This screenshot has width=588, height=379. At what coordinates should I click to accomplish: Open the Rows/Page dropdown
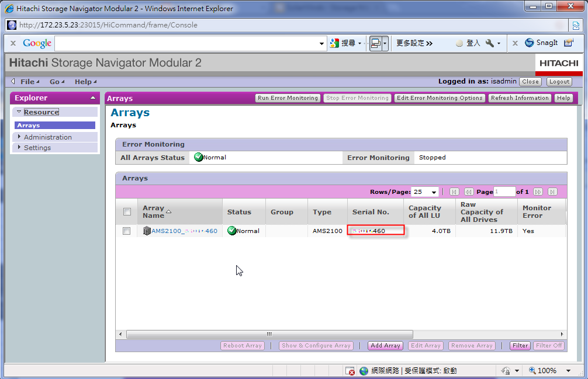425,192
